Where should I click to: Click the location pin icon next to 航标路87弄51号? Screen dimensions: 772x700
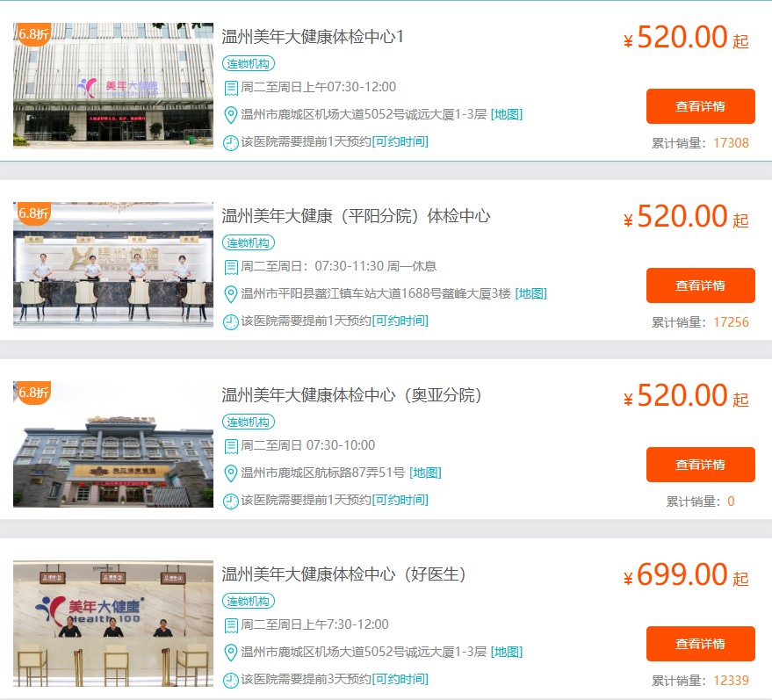click(x=230, y=473)
